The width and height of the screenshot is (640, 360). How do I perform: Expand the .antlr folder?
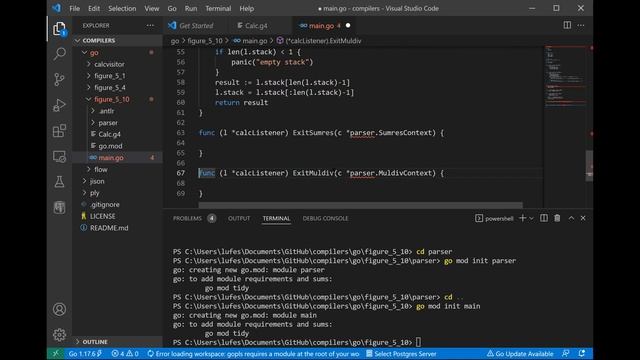(x=107, y=111)
